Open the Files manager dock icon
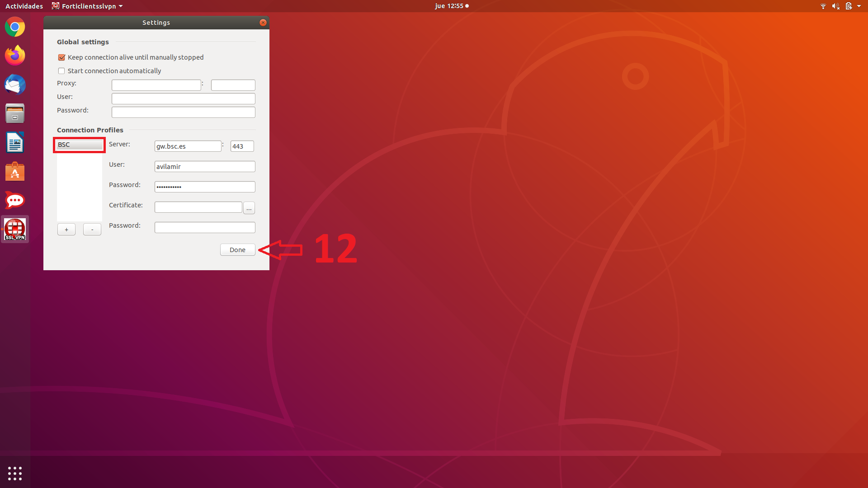The width and height of the screenshot is (868, 488). [x=15, y=113]
